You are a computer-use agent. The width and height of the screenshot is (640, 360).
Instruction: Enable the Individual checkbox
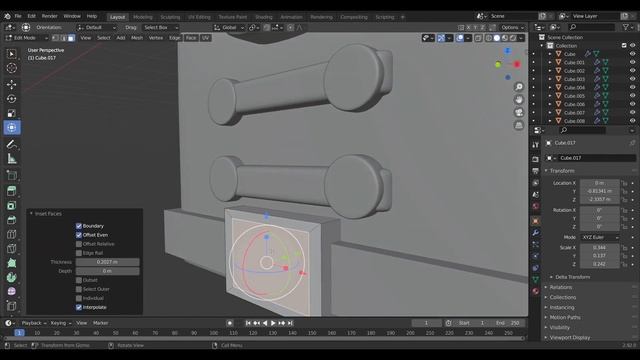79,298
